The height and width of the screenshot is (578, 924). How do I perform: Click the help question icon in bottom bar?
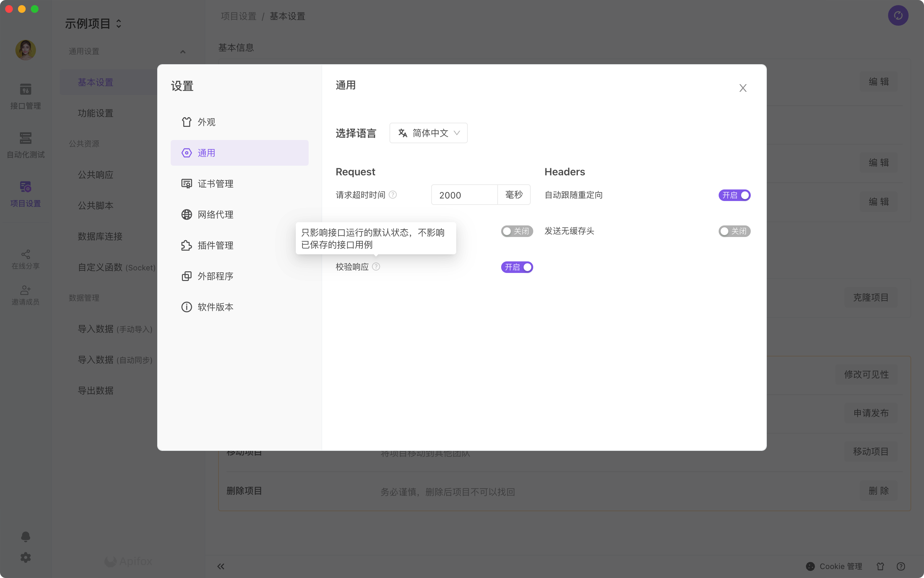(x=901, y=566)
